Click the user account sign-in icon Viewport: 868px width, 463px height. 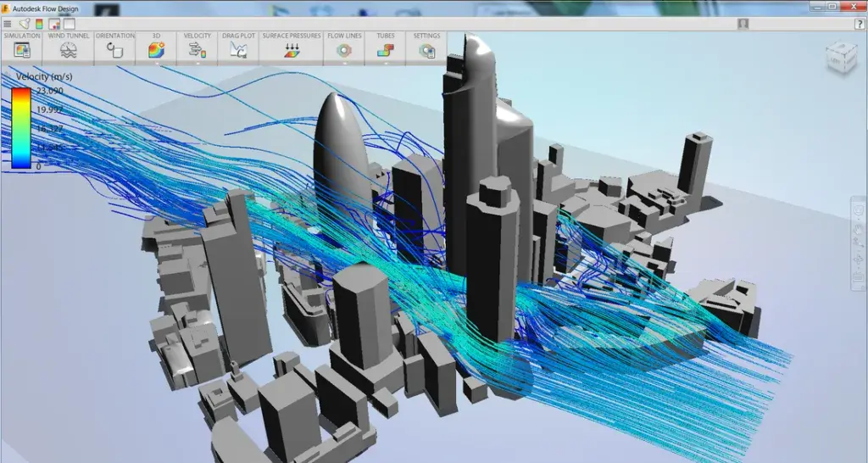[x=743, y=24]
